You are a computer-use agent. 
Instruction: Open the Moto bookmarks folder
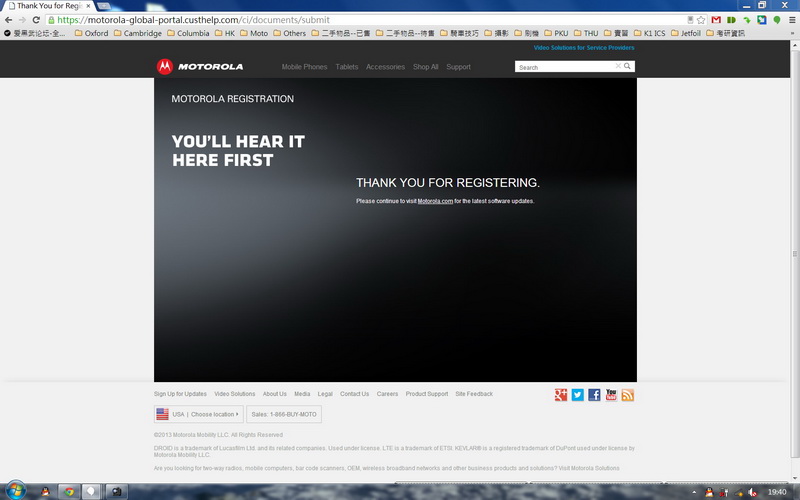(254, 33)
